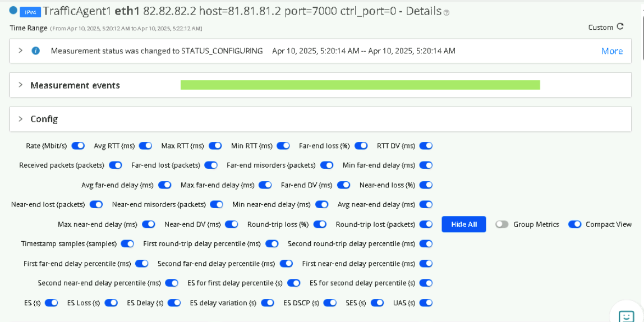Click the refresh icon beside Custom
The height and width of the screenshot is (322, 644).
[x=620, y=26]
